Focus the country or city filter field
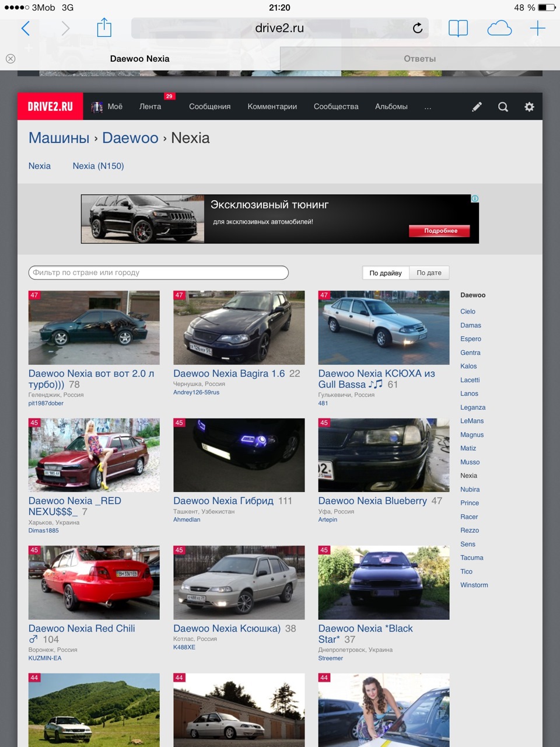The width and height of the screenshot is (560, 747). click(158, 273)
